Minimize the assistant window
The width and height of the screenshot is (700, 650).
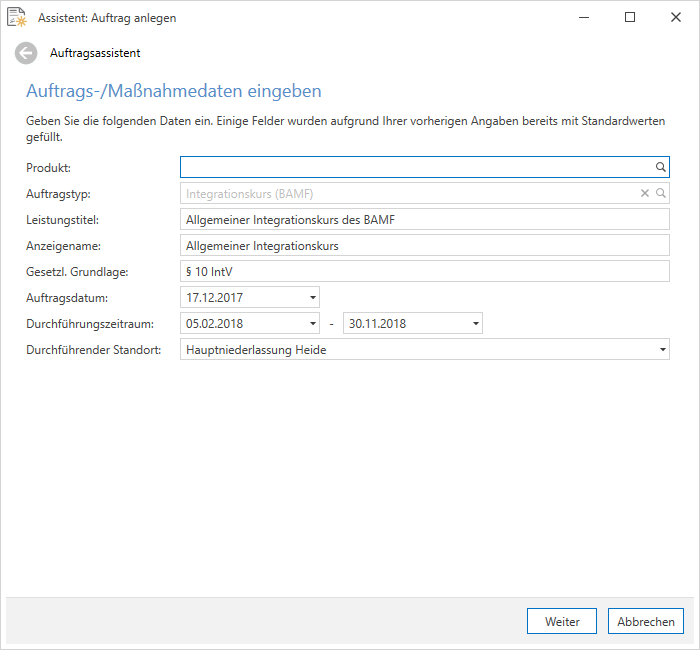584,17
